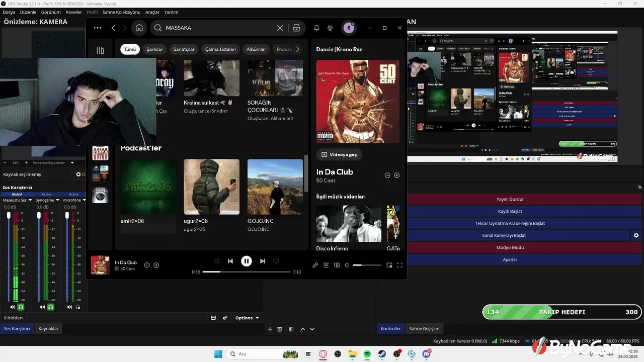Mute the bynogame audio channel
Screen dimensions: 644x362
click(42, 307)
